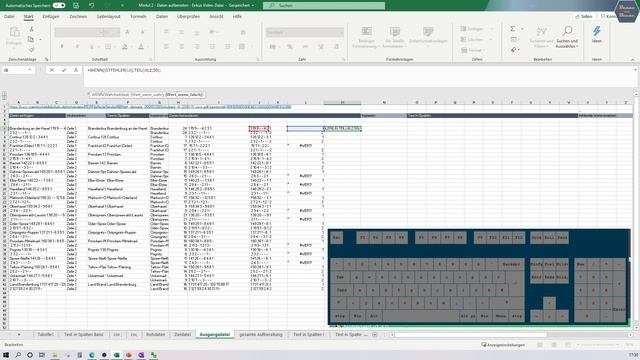Add a new sheet with plus icon
This screenshot has width=640, height=360.
[375, 335]
